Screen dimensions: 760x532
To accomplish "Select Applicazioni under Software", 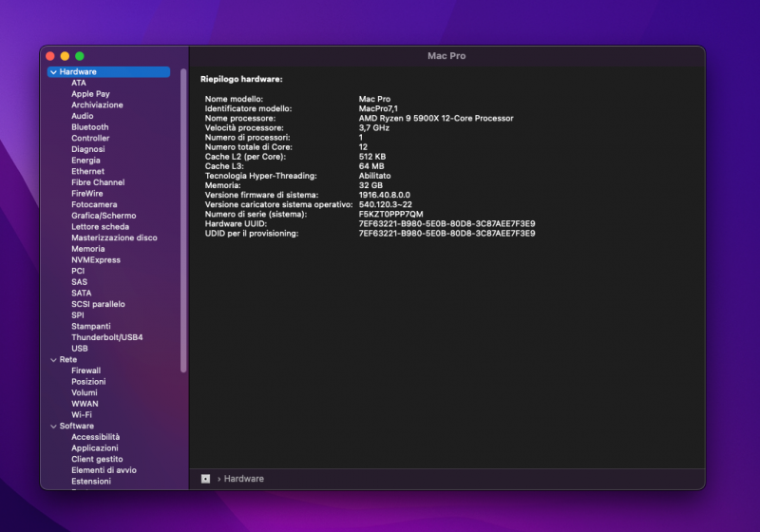I will [94, 448].
